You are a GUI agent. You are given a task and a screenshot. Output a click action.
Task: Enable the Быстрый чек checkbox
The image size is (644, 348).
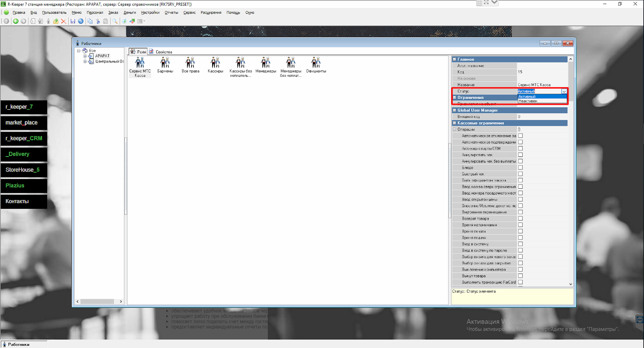tap(520, 174)
